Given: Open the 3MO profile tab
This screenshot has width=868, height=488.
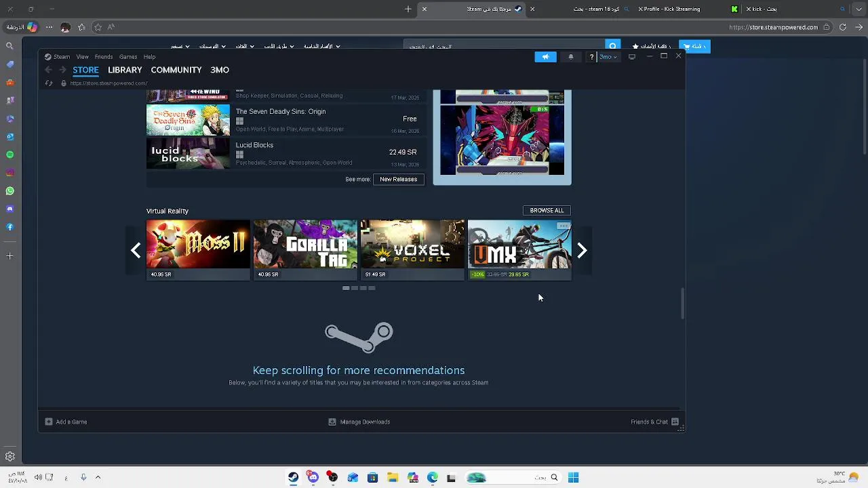Looking at the screenshot, I should [220, 70].
